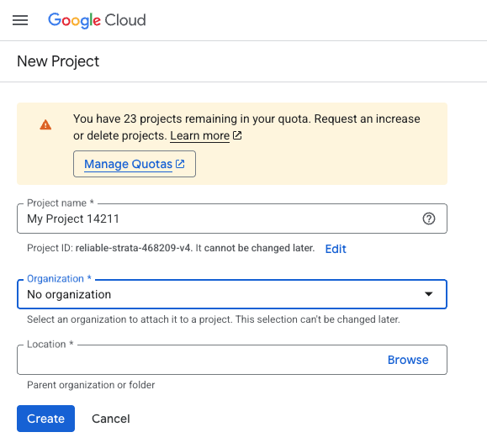Browse for a parent location
This screenshot has height=448, width=487.
pyautogui.click(x=408, y=360)
